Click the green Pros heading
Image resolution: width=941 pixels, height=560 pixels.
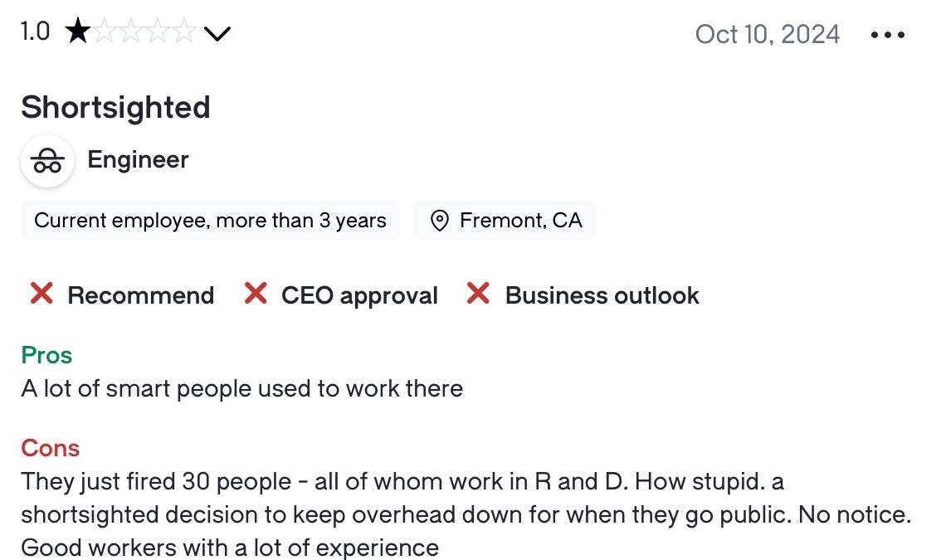pos(46,355)
